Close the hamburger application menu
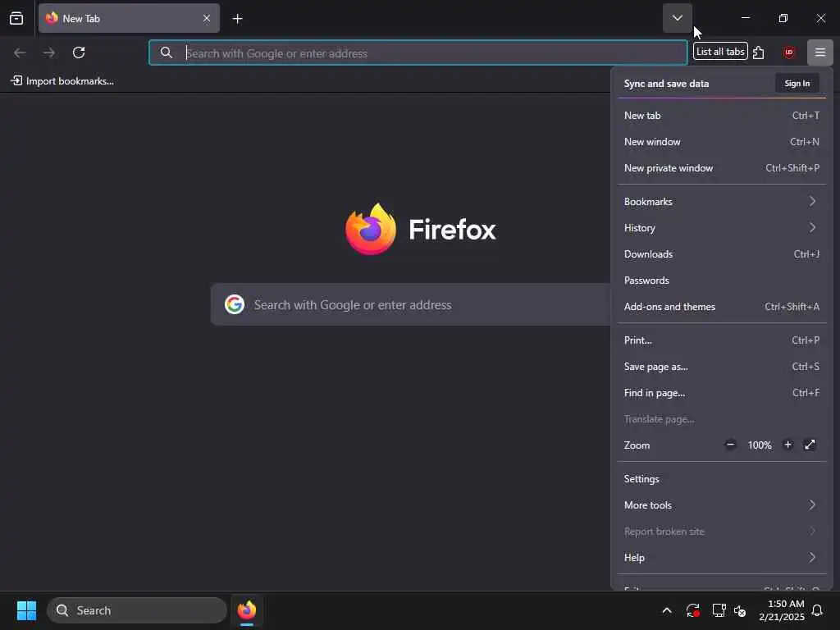Screen dimensions: 840x630 pyautogui.click(x=819, y=52)
